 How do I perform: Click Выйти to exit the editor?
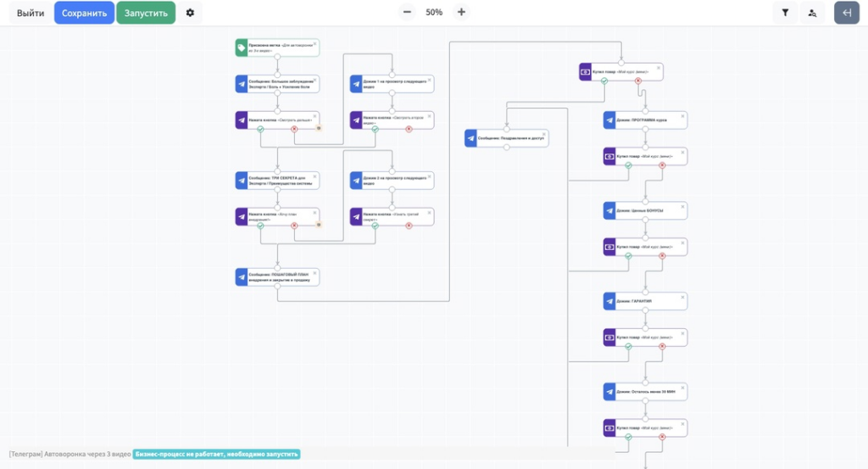tap(31, 13)
